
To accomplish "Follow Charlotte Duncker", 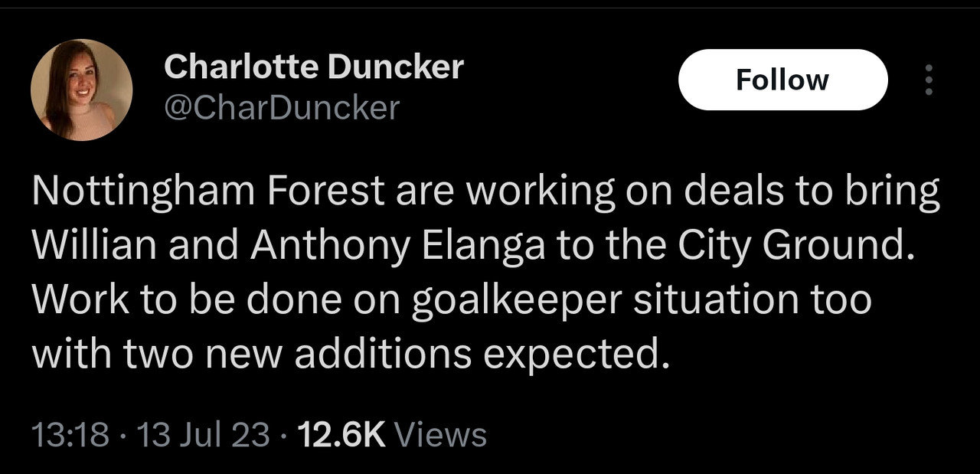I will click(782, 80).
